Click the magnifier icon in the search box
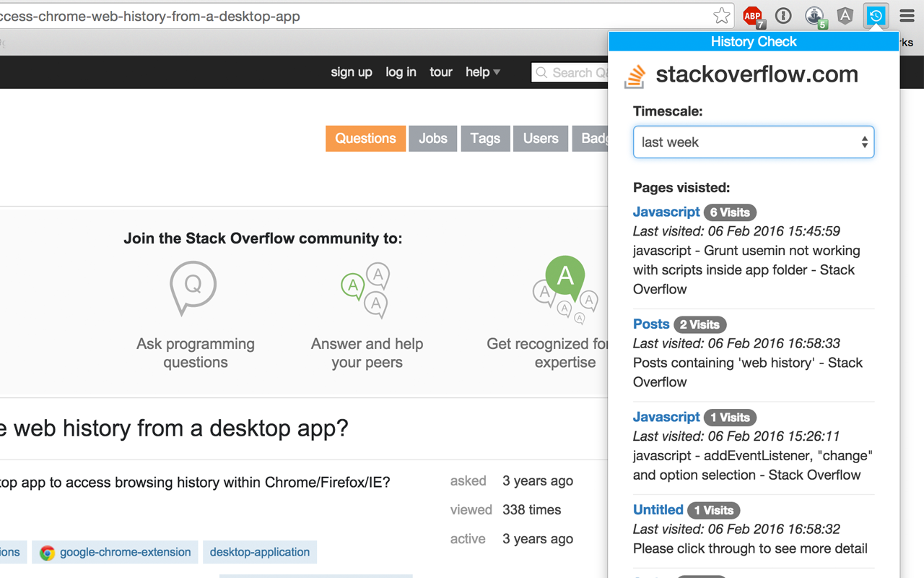The height and width of the screenshot is (578, 924). pyautogui.click(x=541, y=72)
